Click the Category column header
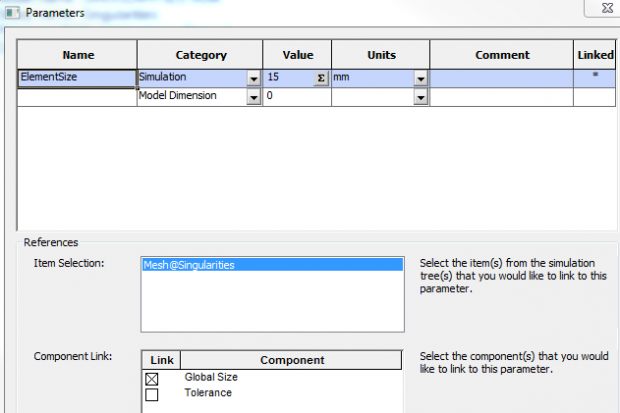This screenshot has width=620, height=413. (200, 55)
